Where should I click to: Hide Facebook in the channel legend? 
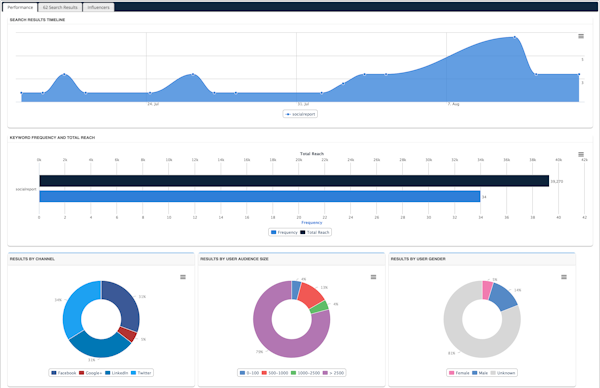point(64,373)
